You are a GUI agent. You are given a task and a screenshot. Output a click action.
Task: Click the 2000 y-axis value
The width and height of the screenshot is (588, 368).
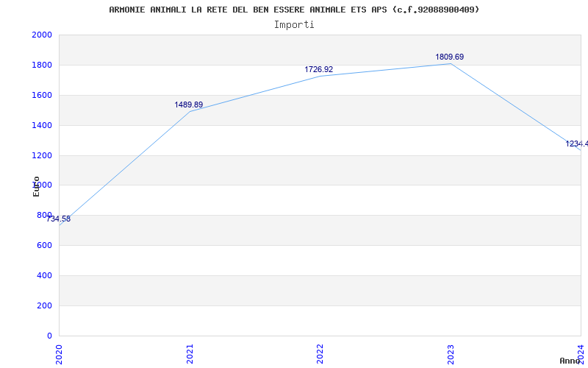click(42, 35)
